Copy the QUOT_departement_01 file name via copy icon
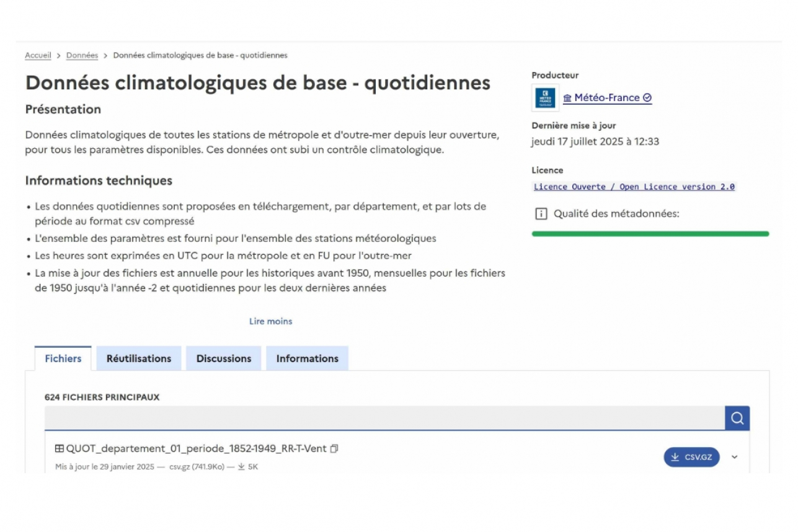The width and height of the screenshot is (798, 532). 334,448
